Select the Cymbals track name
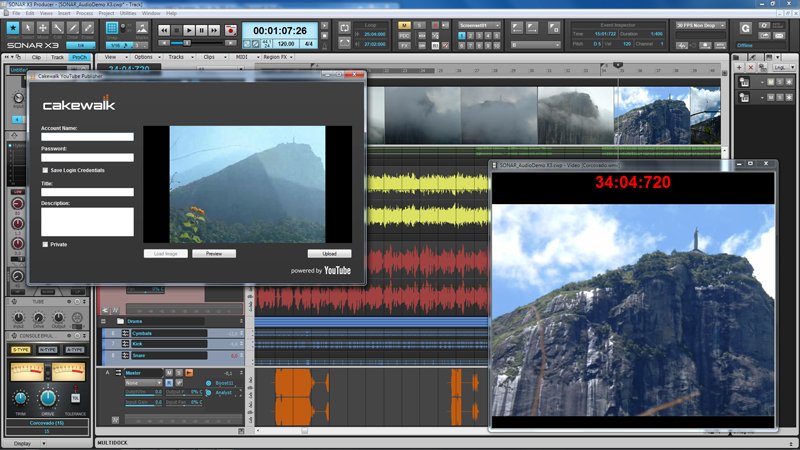The width and height of the screenshot is (800, 450). pyautogui.click(x=168, y=333)
